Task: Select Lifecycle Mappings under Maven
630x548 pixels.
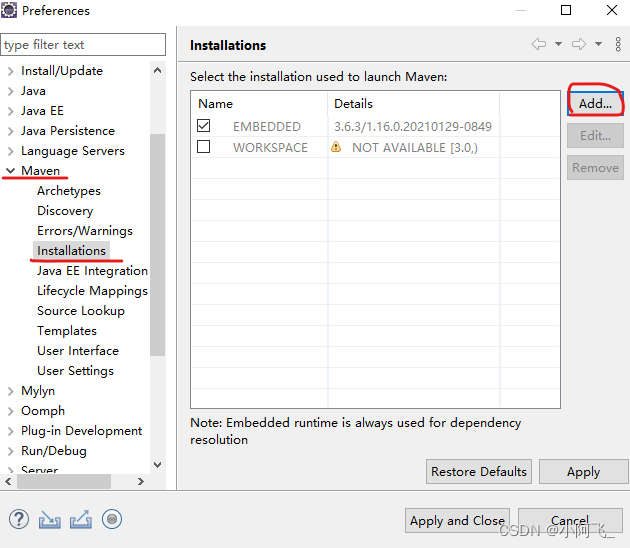Action: pos(92,291)
